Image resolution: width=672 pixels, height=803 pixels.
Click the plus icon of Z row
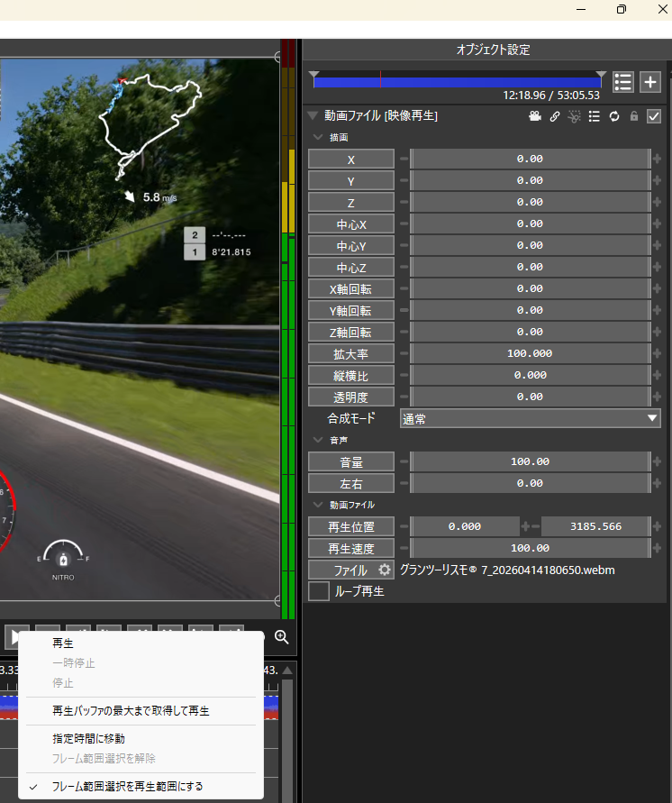658,202
